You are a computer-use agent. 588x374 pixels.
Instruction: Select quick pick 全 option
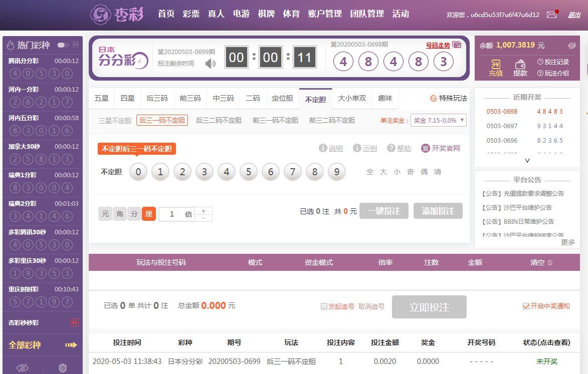tap(370, 172)
